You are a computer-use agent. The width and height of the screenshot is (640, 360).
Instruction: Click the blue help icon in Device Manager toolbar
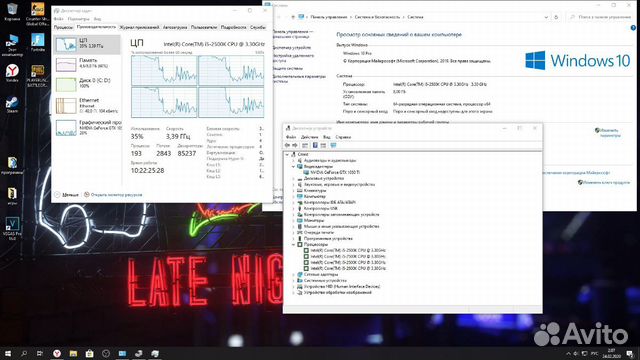(x=315, y=145)
